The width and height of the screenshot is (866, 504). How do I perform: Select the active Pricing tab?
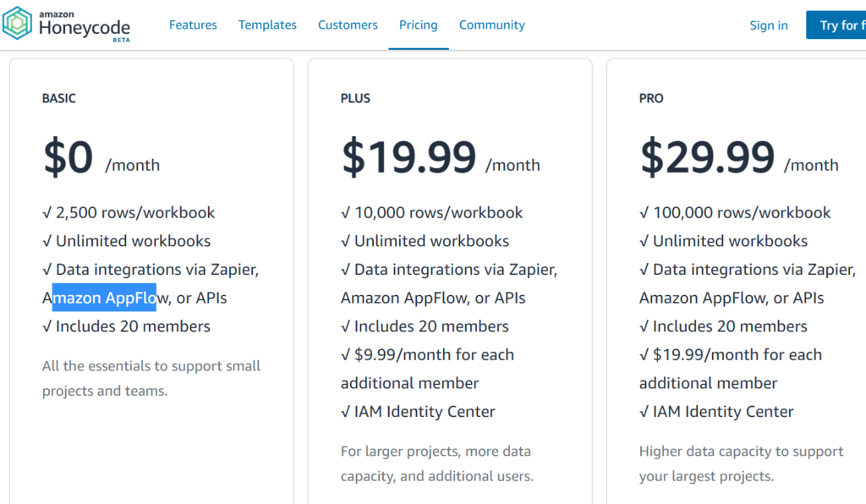point(419,25)
